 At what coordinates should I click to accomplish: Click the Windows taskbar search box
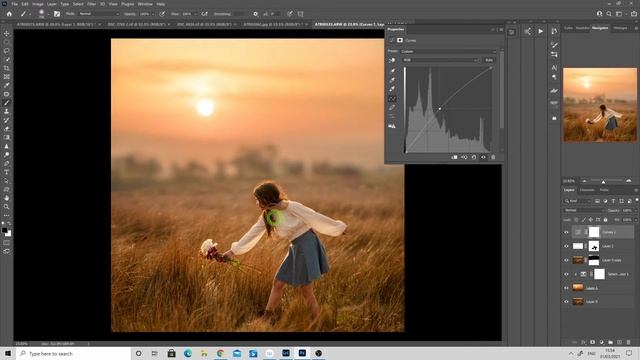coord(73,353)
